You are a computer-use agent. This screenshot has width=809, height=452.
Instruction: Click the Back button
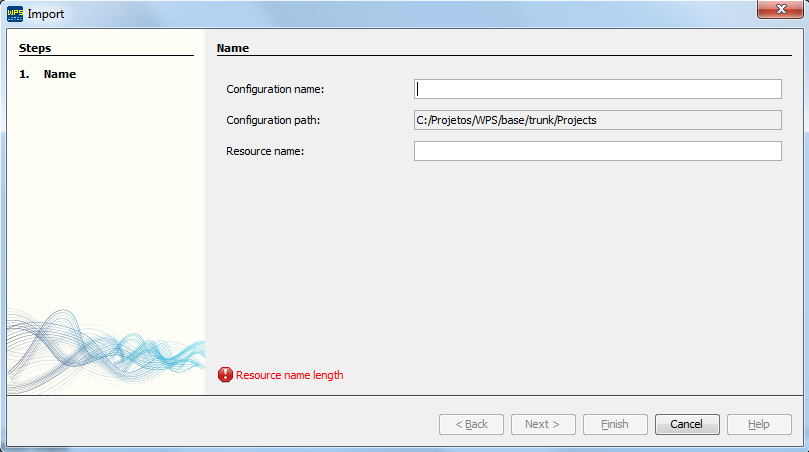click(471, 424)
